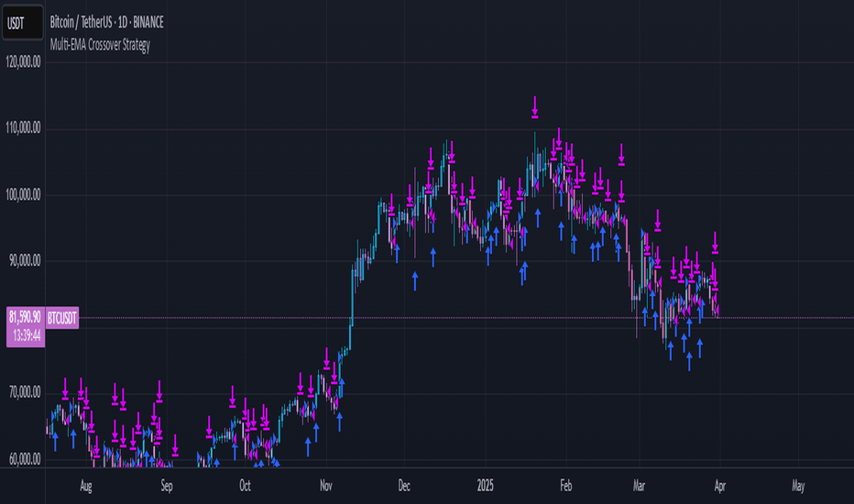This screenshot has width=854, height=504.
Task: Click the BTCUSDT price line tag
Action: coord(62,318)
